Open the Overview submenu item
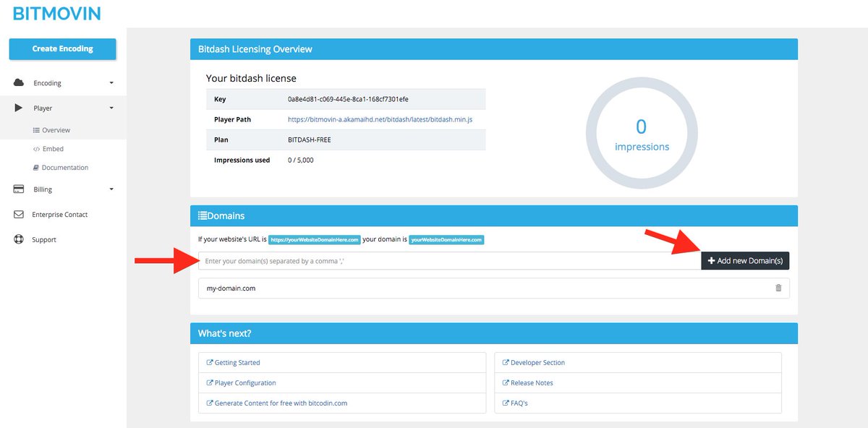 [x=51, y=130]
